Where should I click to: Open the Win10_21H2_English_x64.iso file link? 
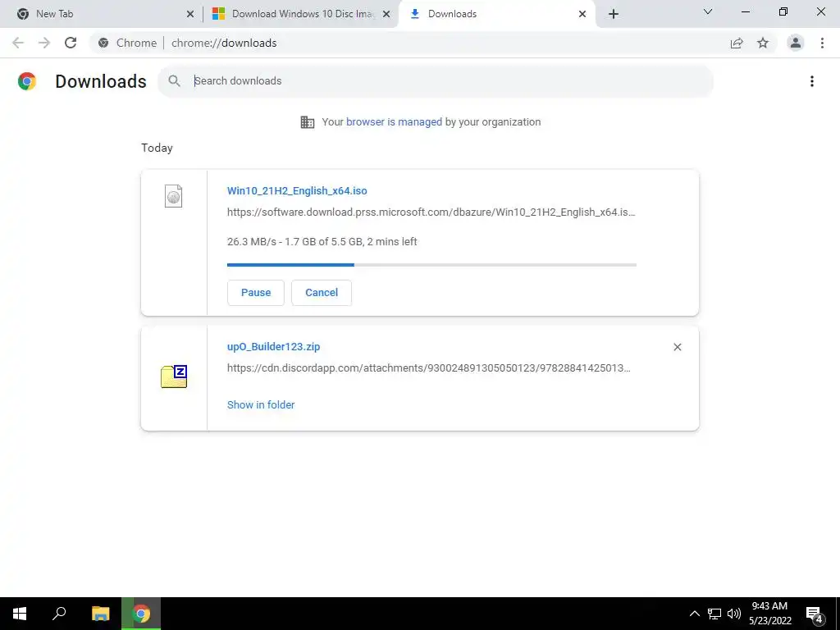click(x=297, y=190)
